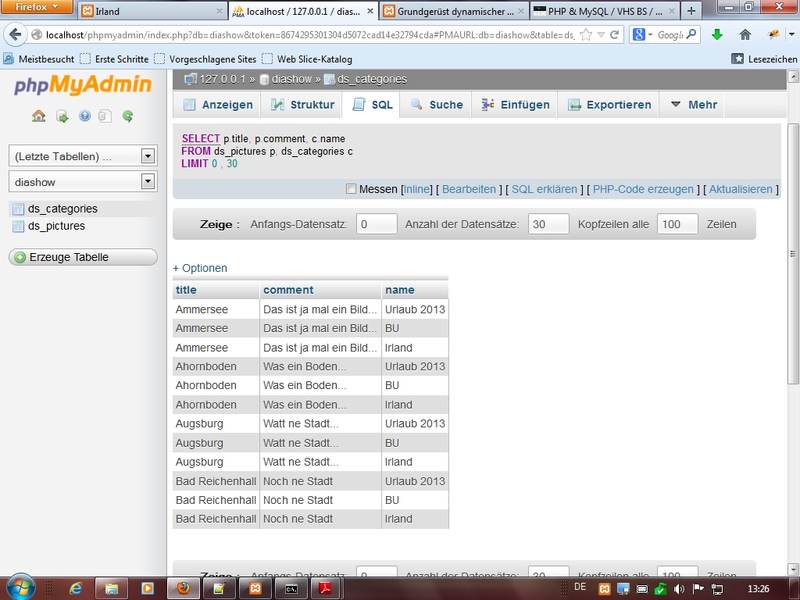The image size is (800, 600).
Task: Open Windows Explorer from taskbar
Action: 111,589
